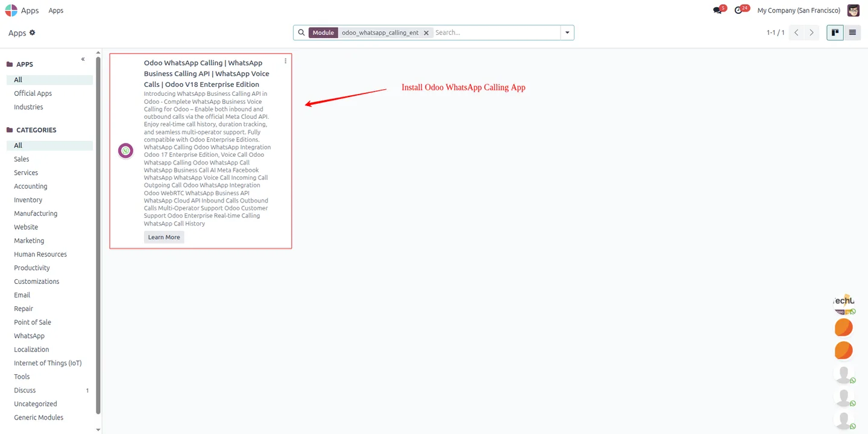868x434 pixels.
Task: Click the WhatsApp Calling module icon
Action: point(125,151)
